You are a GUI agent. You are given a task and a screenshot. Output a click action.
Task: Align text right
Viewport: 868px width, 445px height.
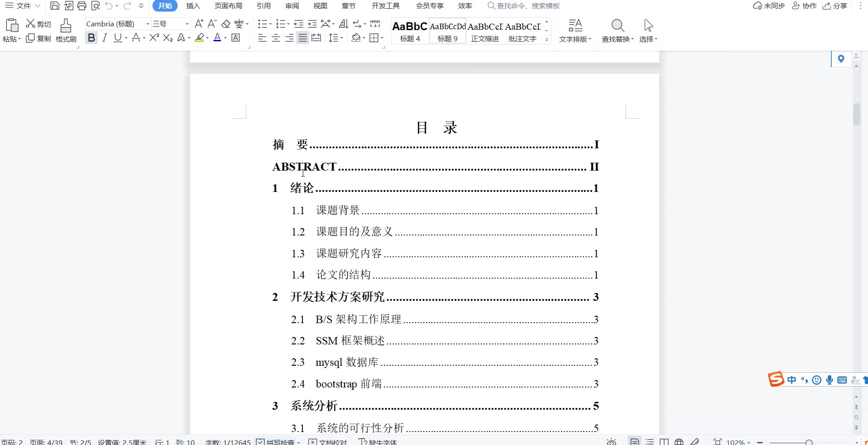point(289,38)
